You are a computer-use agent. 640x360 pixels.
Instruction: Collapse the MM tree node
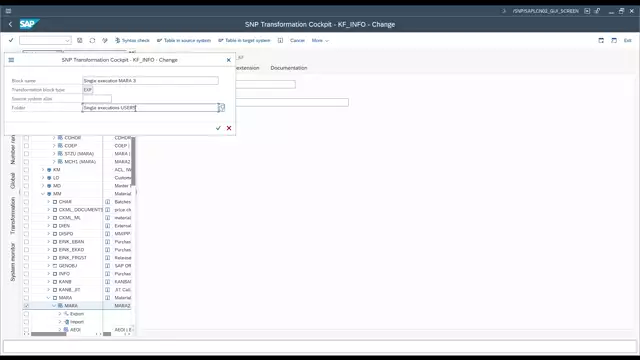(43, 194)
